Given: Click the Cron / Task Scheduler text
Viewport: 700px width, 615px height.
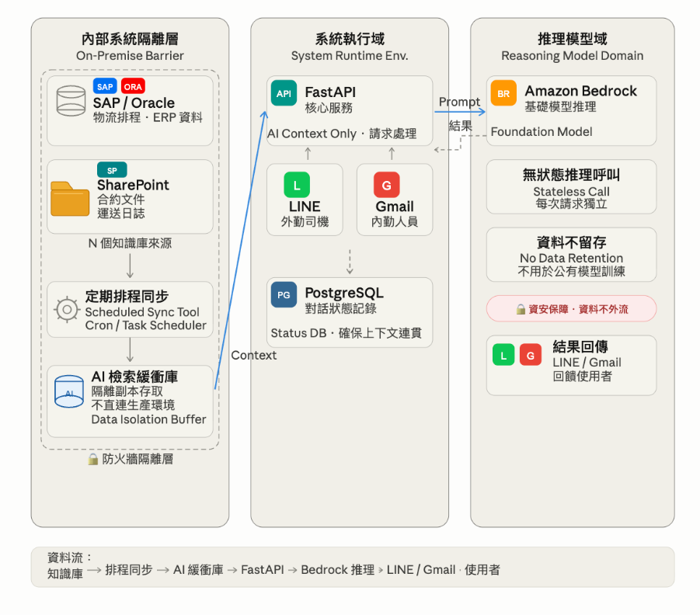Looking at the screenshot, I should (x=146, y=325).
